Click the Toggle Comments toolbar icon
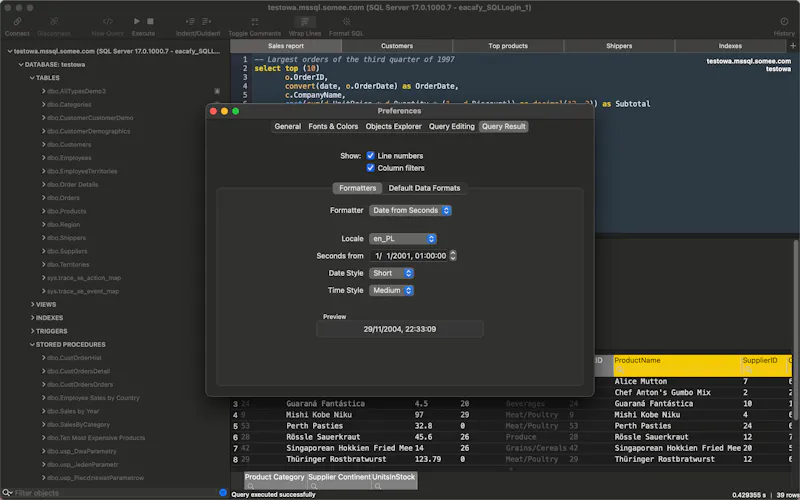The height and width of the screenshot is (500, 800). [255, 21]
